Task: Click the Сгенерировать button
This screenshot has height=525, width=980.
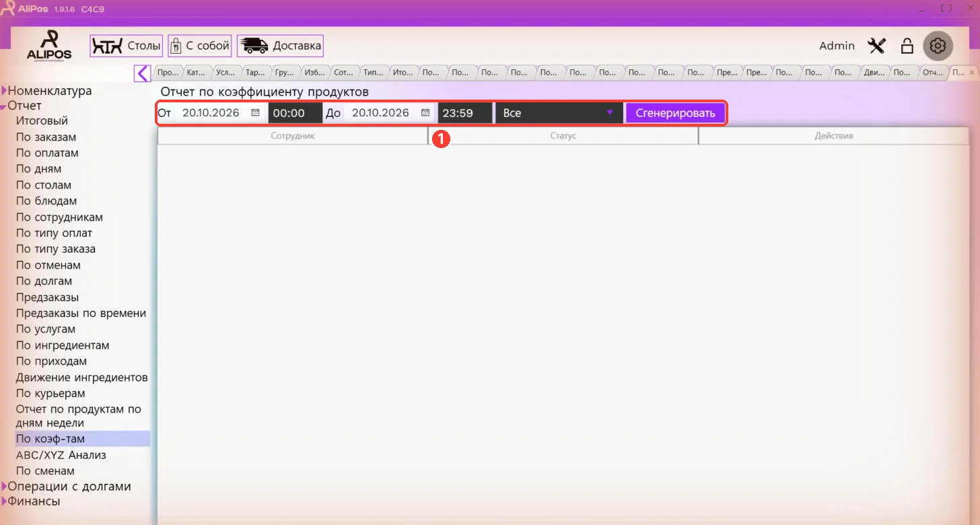Action: [x=675, y=113]
